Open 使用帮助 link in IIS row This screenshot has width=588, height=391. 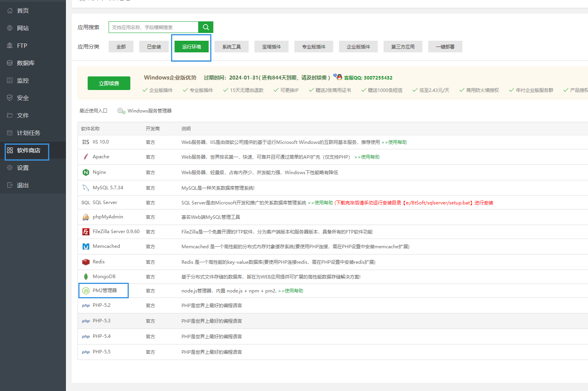coord(394,142)
